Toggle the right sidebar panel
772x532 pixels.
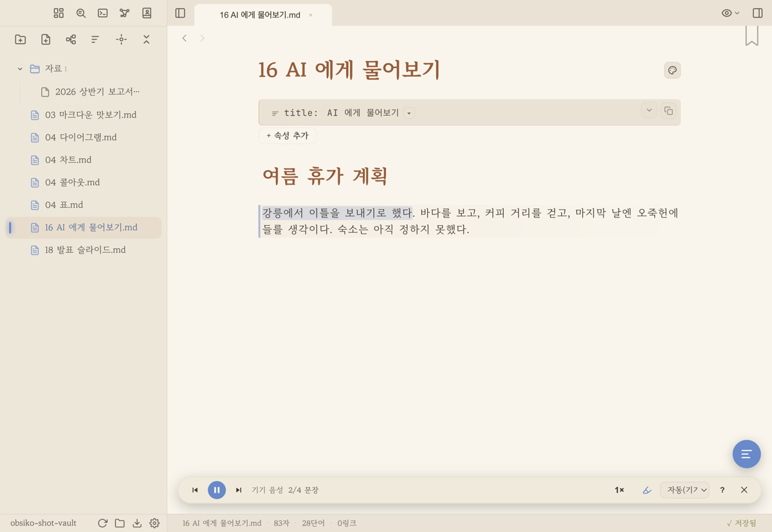(x=758, y=13)
